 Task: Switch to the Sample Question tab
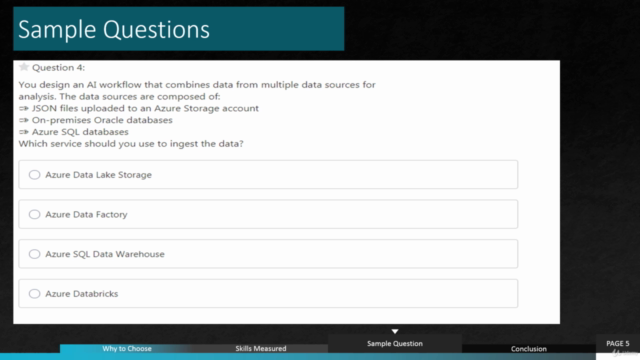pos(395,344)
